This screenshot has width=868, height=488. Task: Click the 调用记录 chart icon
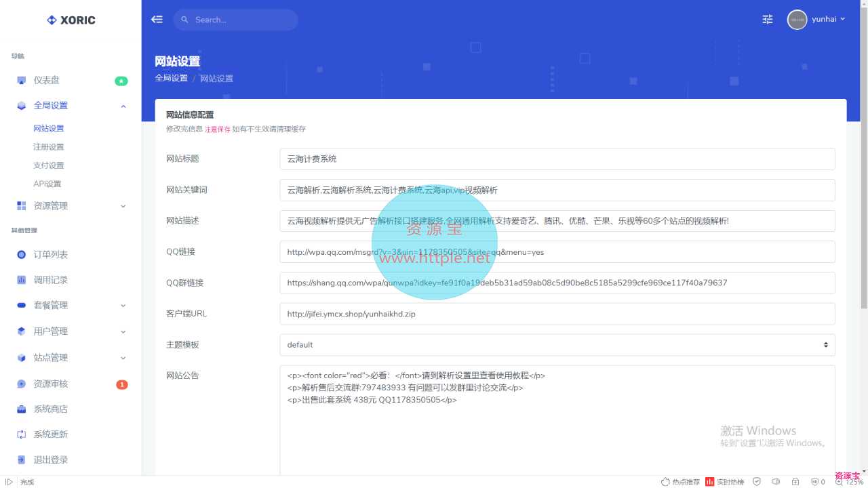(x=22, y=280)
